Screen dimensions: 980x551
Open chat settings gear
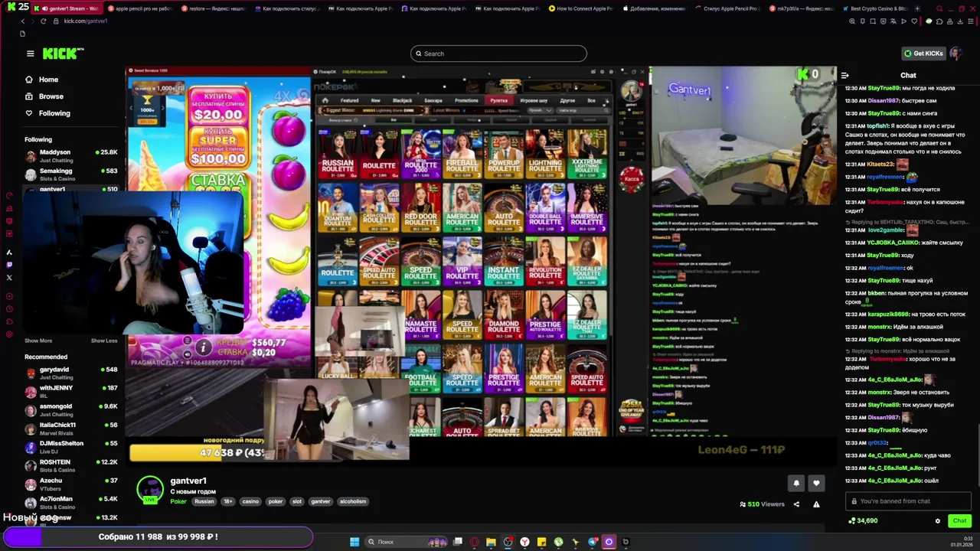pos(937,521)
